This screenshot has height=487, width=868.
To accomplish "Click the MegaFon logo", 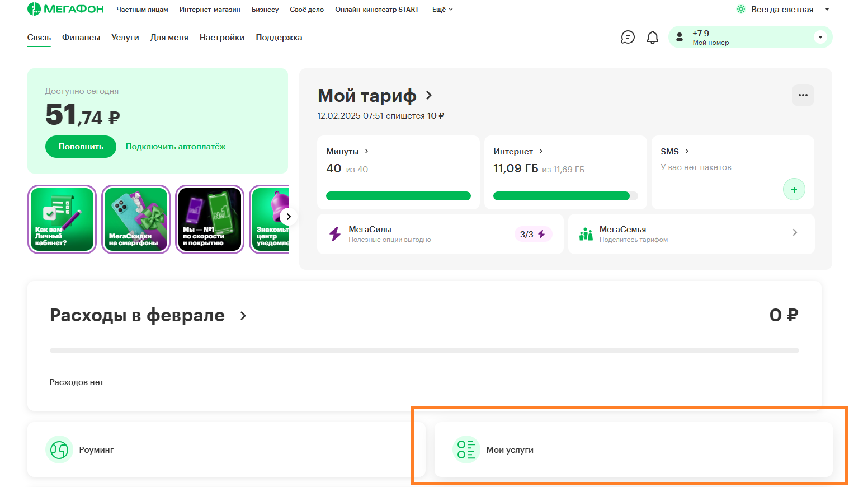I will pyautogui.click(x=65, y=9).
